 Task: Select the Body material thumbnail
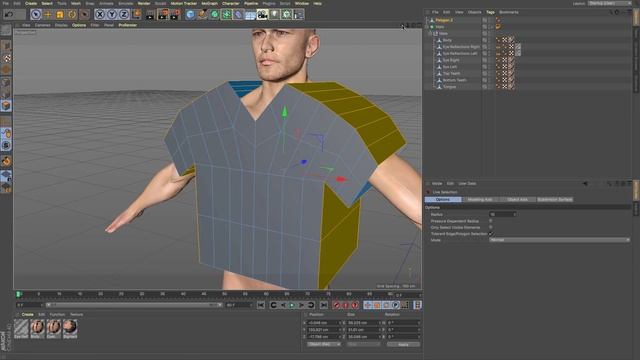tap(38, 329)
